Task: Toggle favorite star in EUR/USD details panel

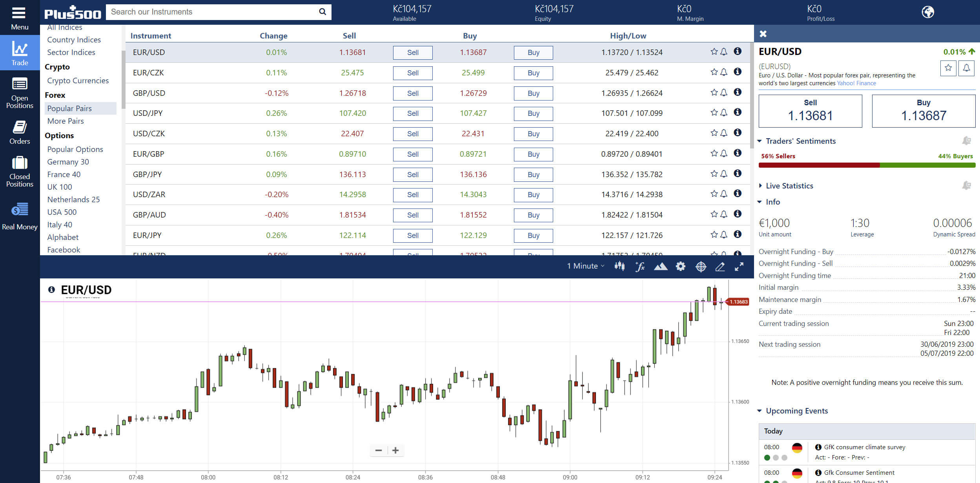Action: pyautogui.click(x=948, y=68)
